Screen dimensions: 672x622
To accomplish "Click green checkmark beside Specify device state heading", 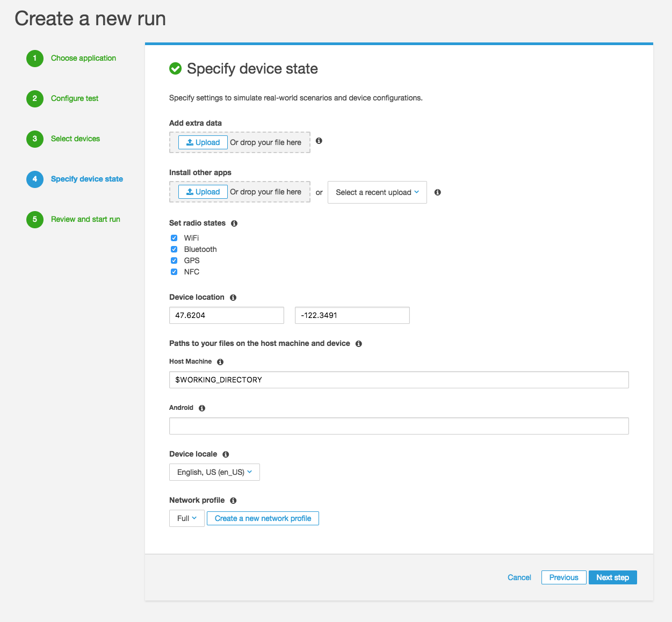I will click(176, 69).
